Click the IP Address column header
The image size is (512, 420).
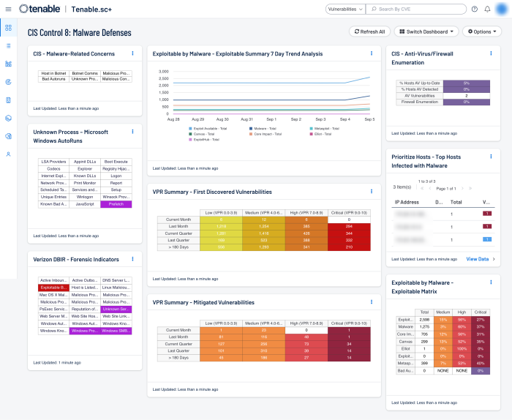tap(407, 202)
